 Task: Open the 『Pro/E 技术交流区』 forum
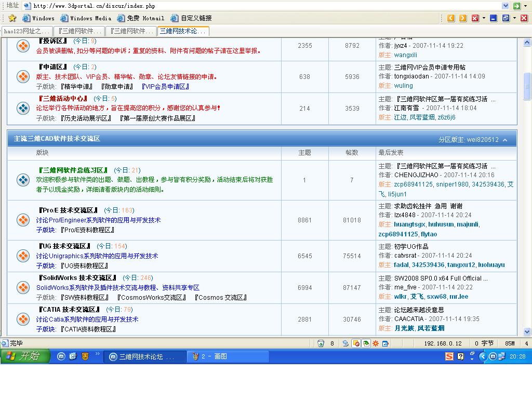pyautogui.click(x=68, y=210)
